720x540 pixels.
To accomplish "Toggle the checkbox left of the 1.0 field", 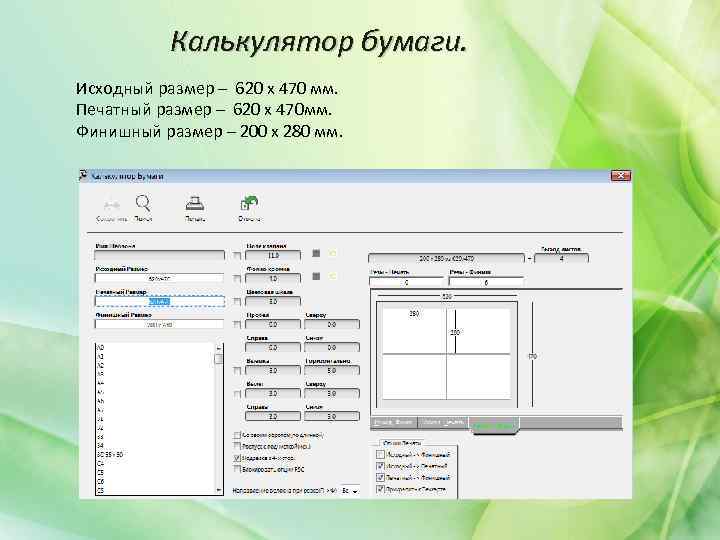I will [237, 279].
